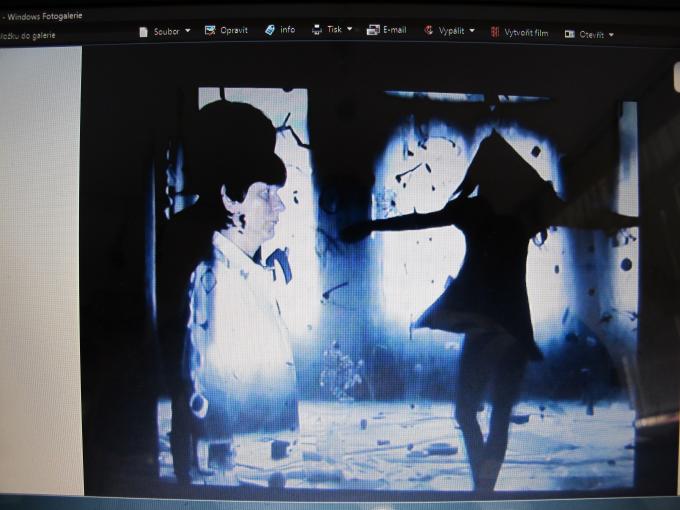Viewport: 680px width, 510px height.
Task: Open the Tisk print menu
Action: [x=334, y=29]
